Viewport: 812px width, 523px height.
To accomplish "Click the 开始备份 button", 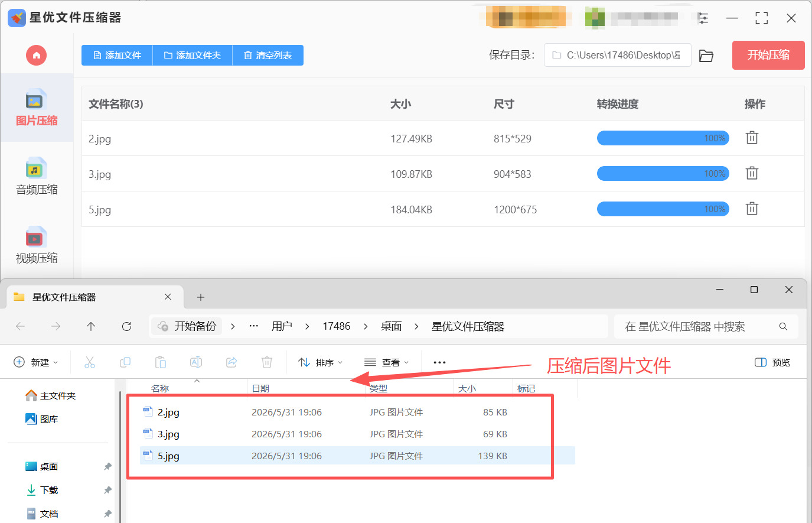I will pos(187,326).
